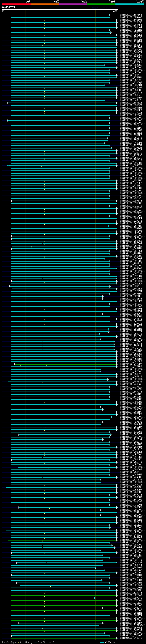
Task: Select last hit label UniRef100_C4Q9Y2
Action: click(x=131, y=638)
